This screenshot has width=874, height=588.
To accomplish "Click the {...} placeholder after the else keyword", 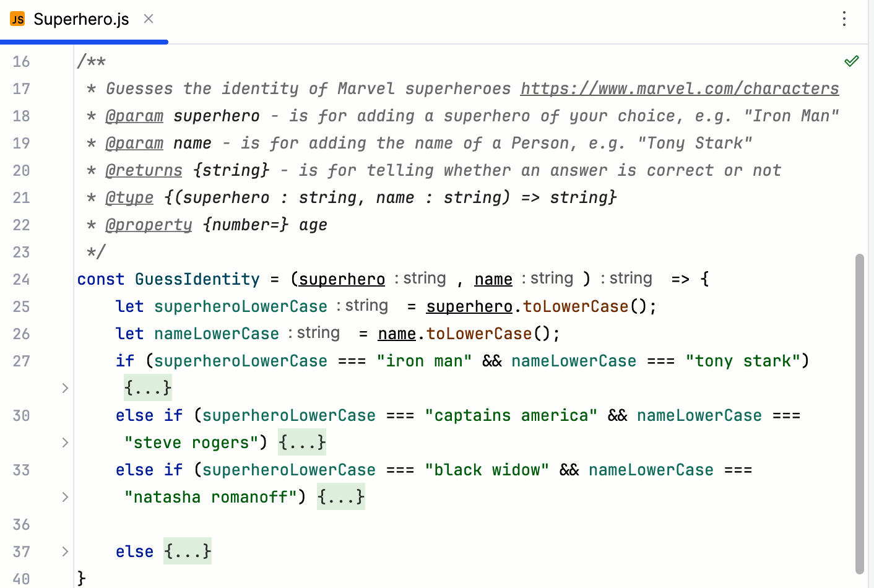I will (x=187, y=551).
